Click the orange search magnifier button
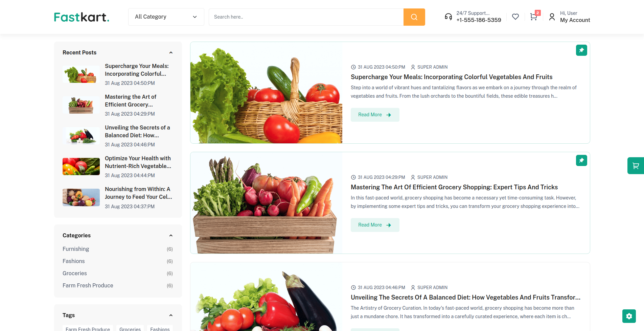644x331 pixels. pyautogui.click(x=414, y=17)
